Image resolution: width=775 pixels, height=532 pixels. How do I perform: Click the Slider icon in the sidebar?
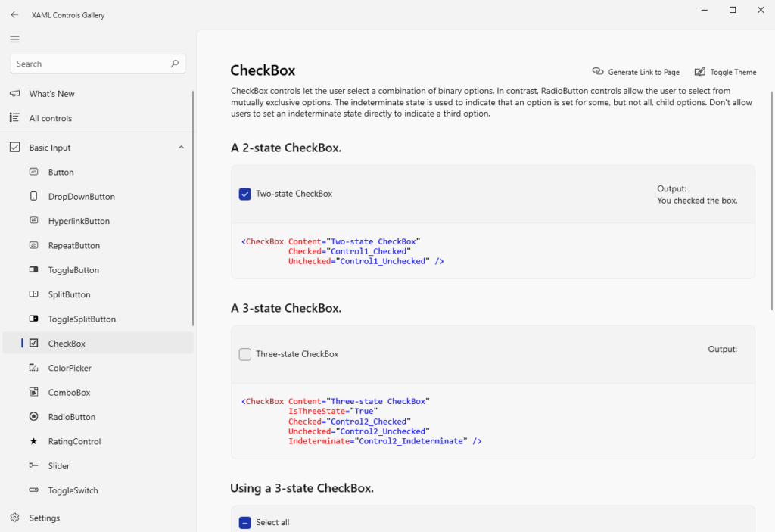pos(34,465)
